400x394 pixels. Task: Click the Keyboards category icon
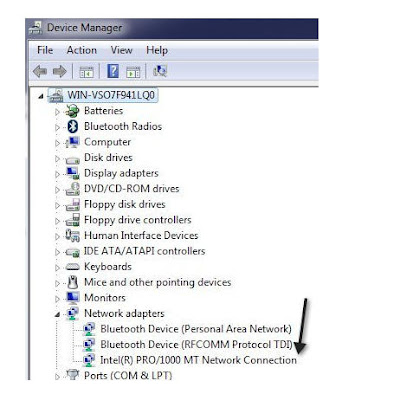click(72, 267)
